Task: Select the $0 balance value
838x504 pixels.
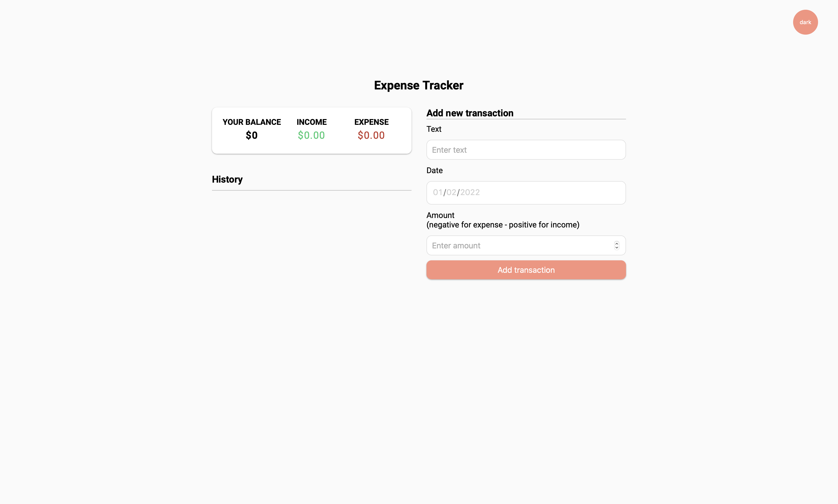Action: point(252,136)
